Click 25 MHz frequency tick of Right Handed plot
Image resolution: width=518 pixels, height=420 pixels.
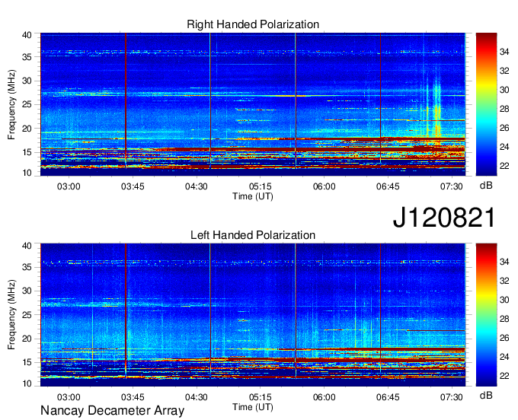(x=27, y=104)
